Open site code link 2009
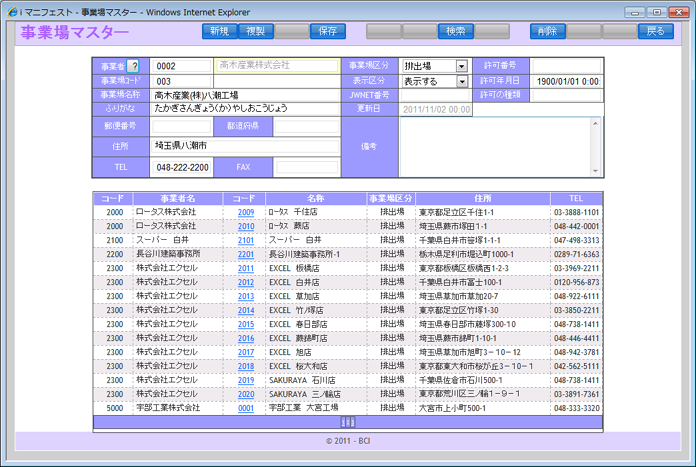This screenshot has width=696, height=467. click(x=246, y=212)
